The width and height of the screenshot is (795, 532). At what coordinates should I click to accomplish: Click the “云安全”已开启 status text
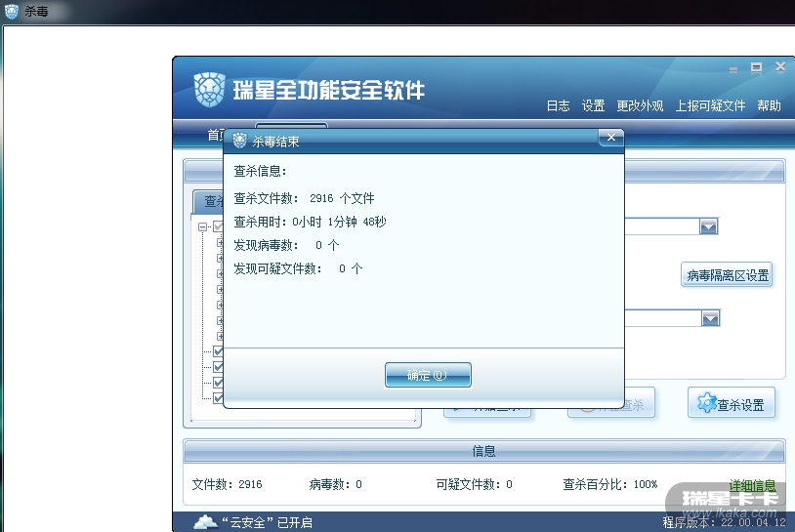268,522
